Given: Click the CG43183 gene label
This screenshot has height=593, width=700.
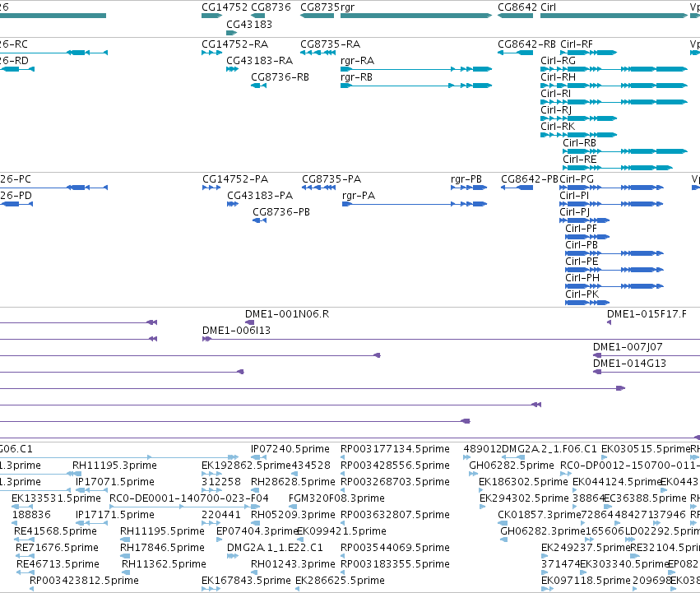Looking at the screenshot, I should coord(249,24).
